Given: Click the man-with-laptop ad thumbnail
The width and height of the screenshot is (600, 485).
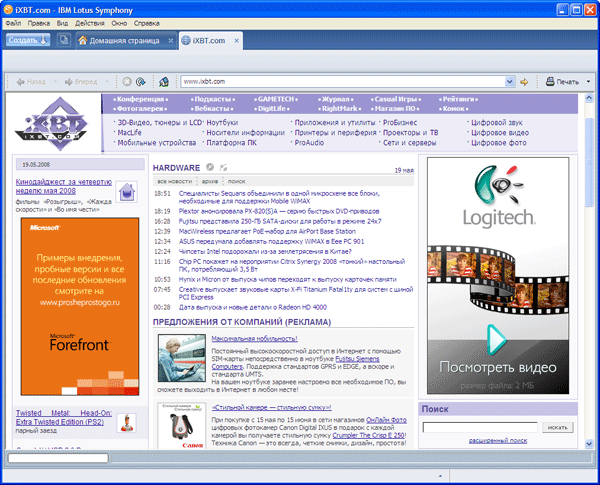Looking at the screenshot, I should (182, 358).
